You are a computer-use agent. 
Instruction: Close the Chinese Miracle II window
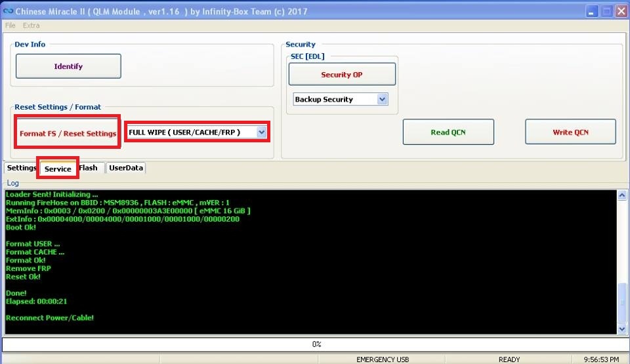621,11
